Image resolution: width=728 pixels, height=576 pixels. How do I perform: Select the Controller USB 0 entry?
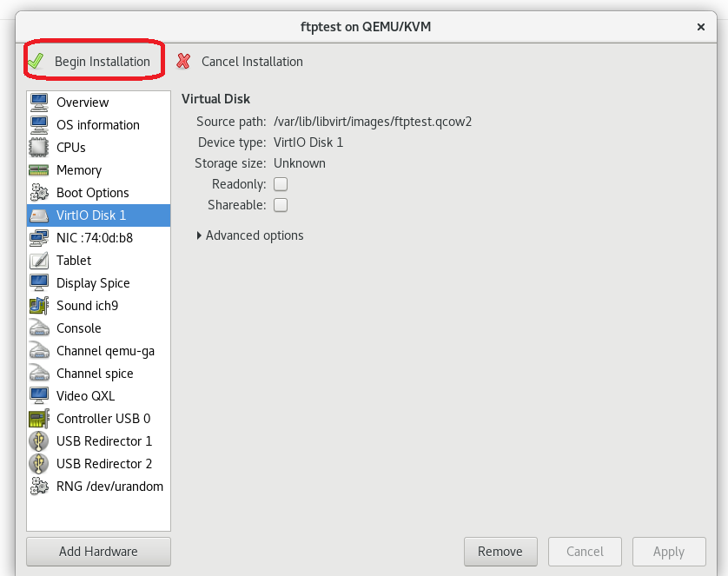98,419
